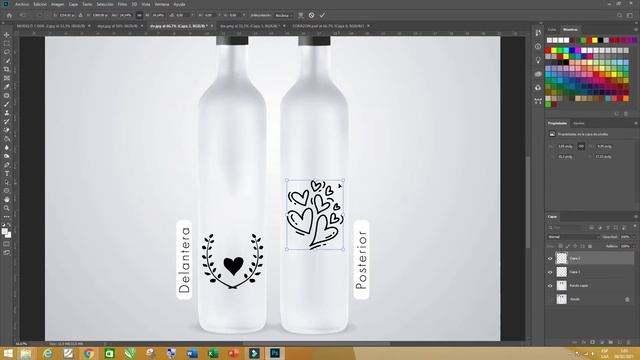Open Photoshop from the Windows taskbar

pos(275,353)
